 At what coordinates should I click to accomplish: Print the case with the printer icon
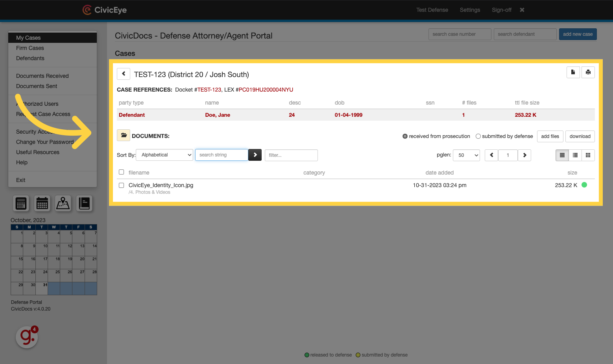[588, 72]
